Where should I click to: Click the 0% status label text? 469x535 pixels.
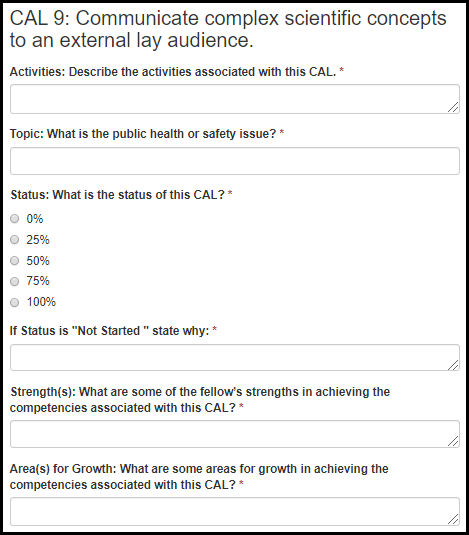(35, 219)
